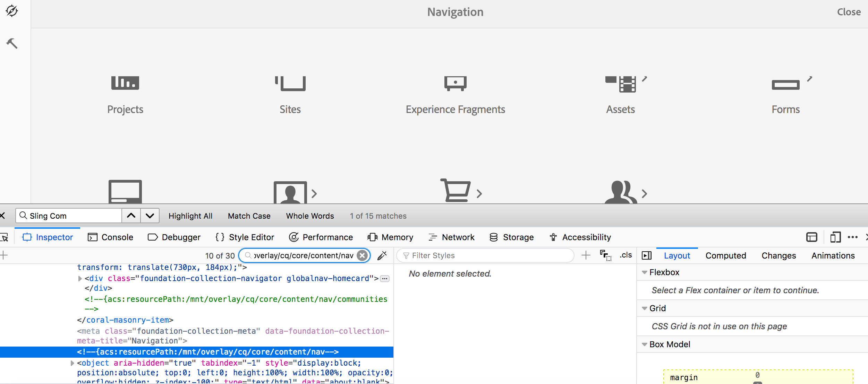This screenshot has width=868, height=384.
Task: Open the Projects navigation icon
Action: coord(125,84)
